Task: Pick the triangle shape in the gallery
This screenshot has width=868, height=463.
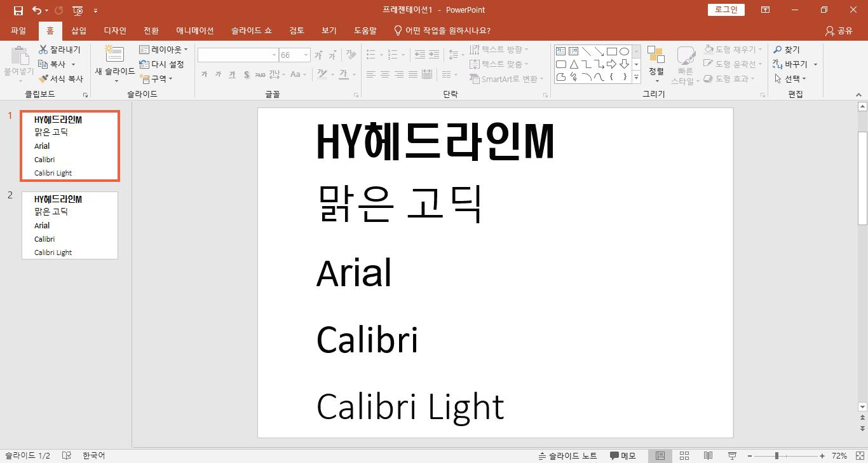Action: tap(573, 64)
